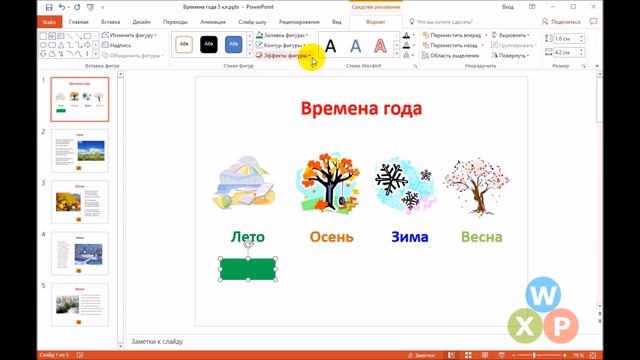Viewport: 640px width, 360px height.
Task: Open text fill color button
Action: [x=407, y=36]
